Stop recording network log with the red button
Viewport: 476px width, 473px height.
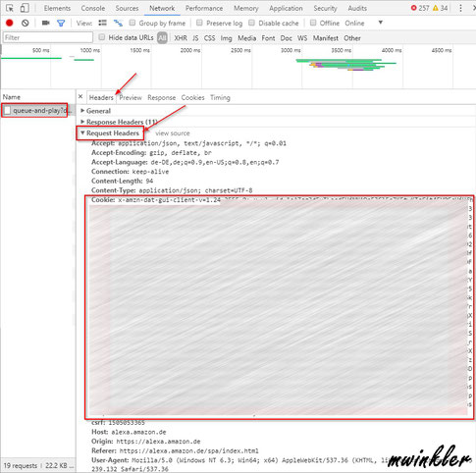point(10,23)
